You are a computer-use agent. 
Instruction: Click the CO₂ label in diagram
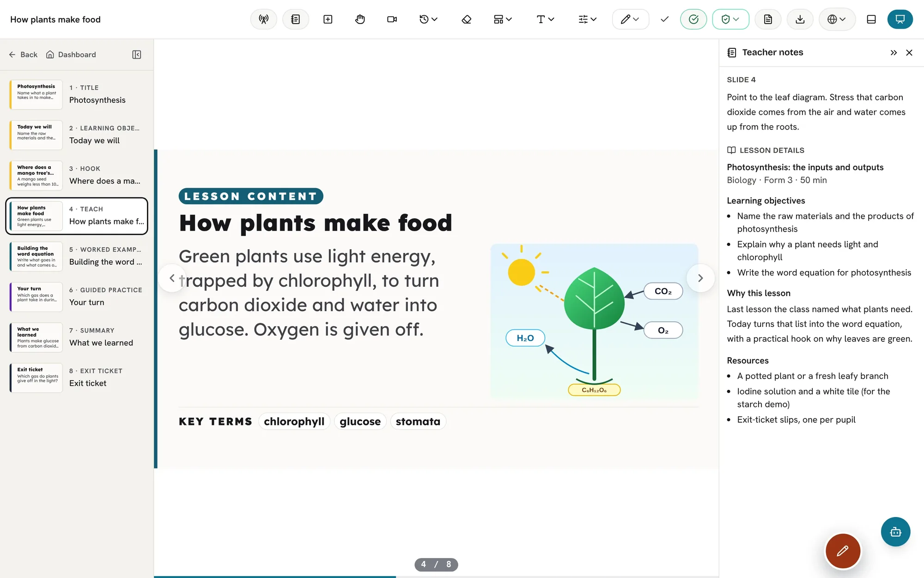click(x=663, y=291)
